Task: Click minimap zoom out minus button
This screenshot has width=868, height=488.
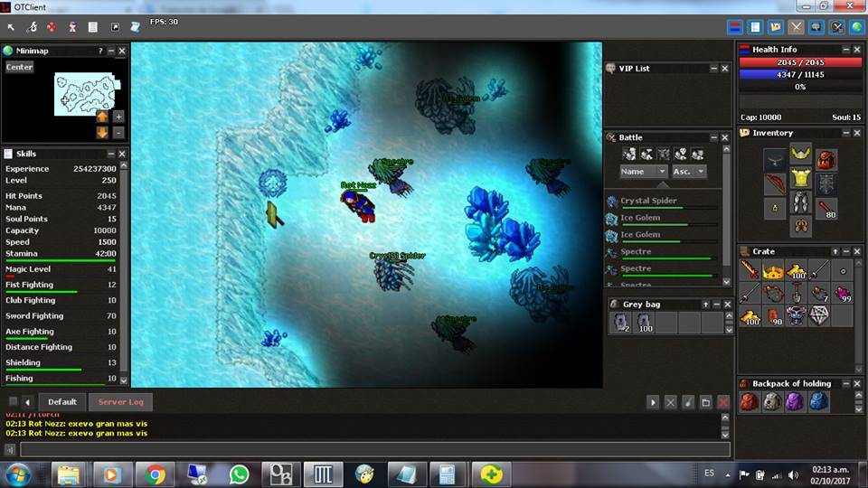Action: point(118,133)
